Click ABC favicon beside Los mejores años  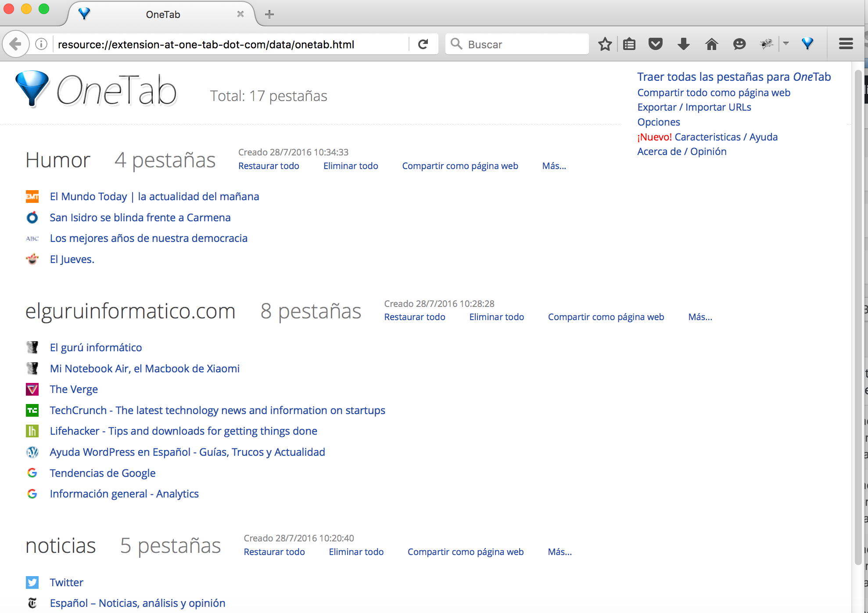click(x=32, y=238)
